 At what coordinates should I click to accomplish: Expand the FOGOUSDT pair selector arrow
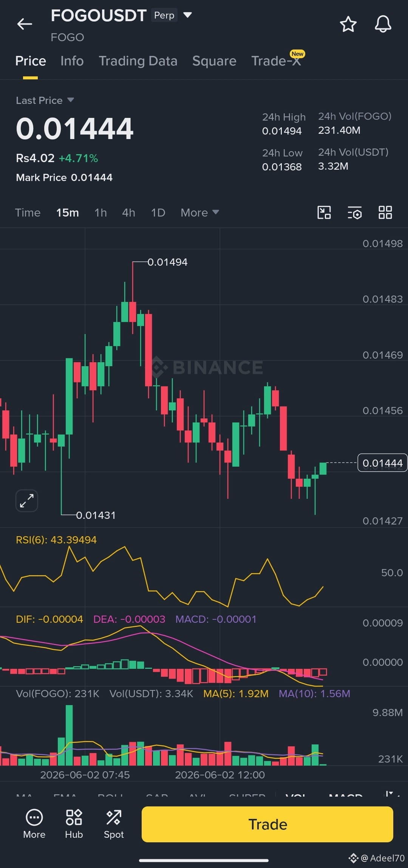[187, 15]
